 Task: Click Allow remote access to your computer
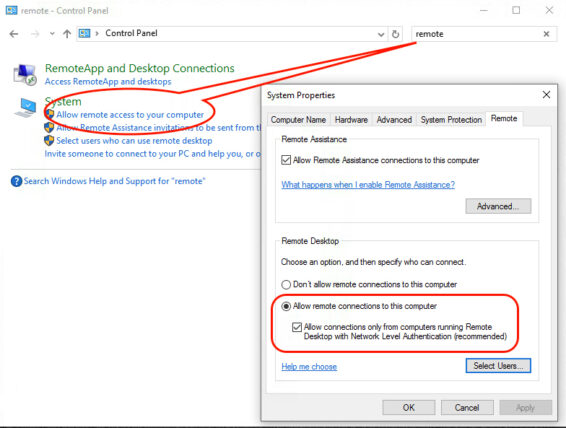[x=130, y=115]
